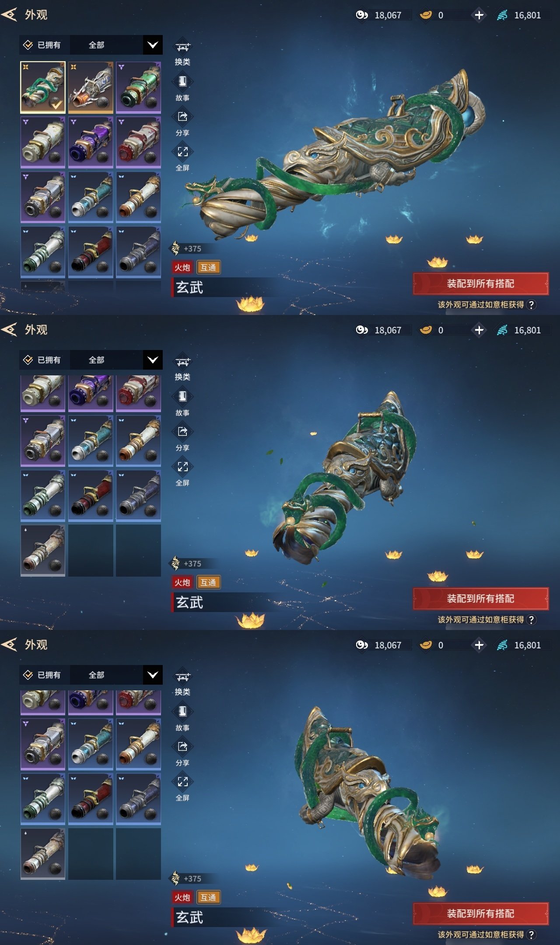Open the 故事 story icon in middle screen
This screenshot has height=945, width=560.
[x=182, y=396]
